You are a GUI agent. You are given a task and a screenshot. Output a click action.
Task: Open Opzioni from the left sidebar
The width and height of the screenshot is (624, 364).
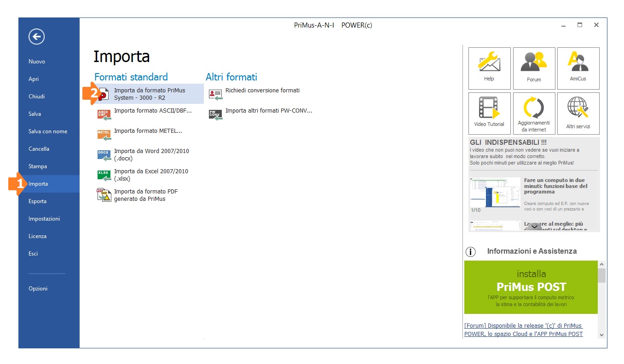tap(38, 289)
